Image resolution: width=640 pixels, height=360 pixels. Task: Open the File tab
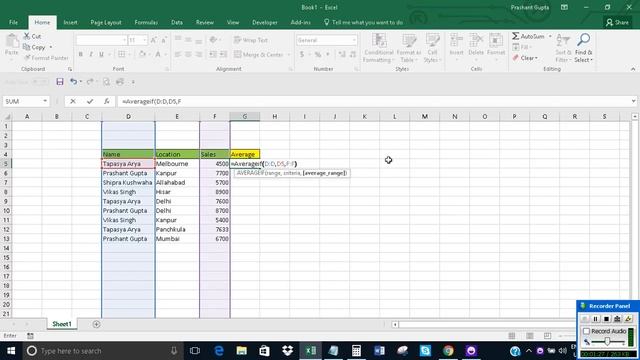13,22
